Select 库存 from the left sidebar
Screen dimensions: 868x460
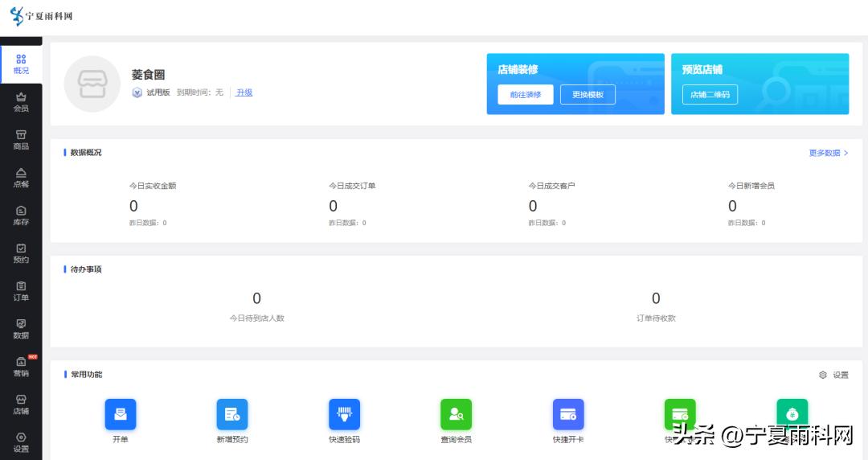(x=21, y=215)
